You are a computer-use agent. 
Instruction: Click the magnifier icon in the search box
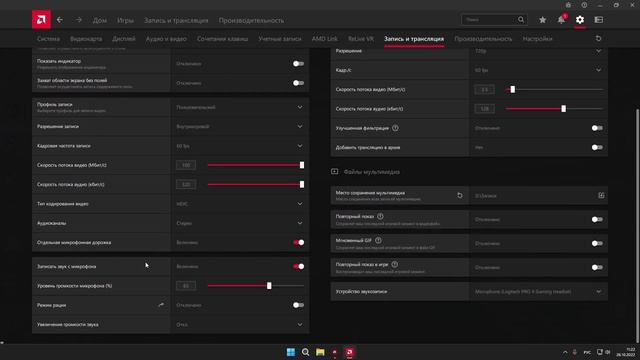point(521,19)
